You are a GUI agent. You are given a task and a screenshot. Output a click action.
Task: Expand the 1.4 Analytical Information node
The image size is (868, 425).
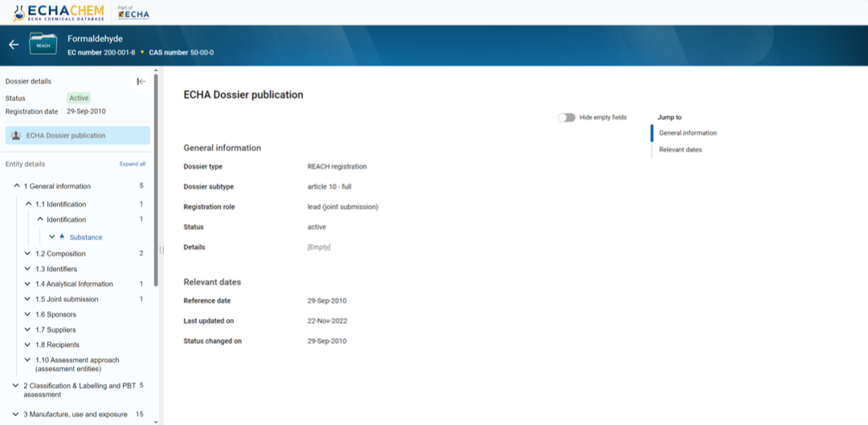coord(28,284)
